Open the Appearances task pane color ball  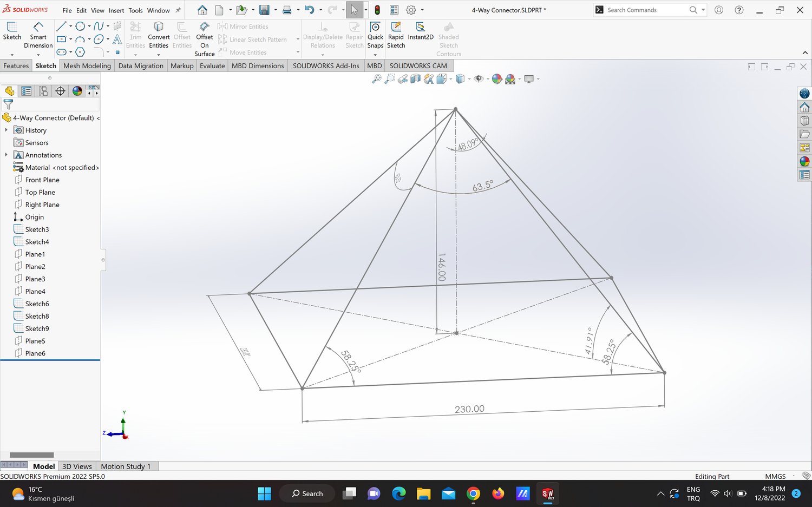pyautogui.click(x=804, y=161)
